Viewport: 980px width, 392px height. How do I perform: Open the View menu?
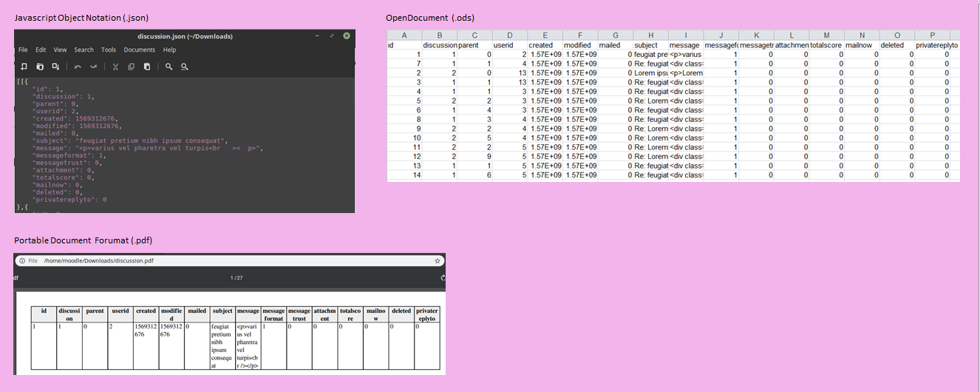coord(60,50)
